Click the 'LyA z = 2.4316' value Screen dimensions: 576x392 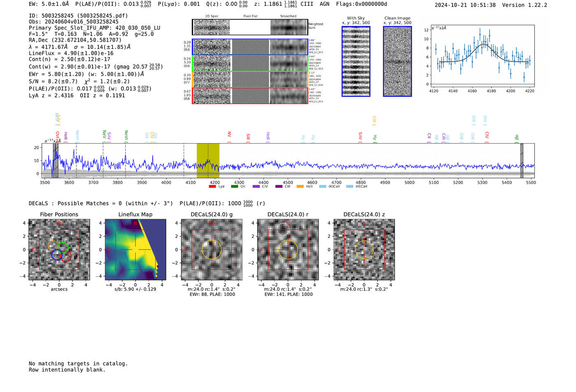[51, 95]
